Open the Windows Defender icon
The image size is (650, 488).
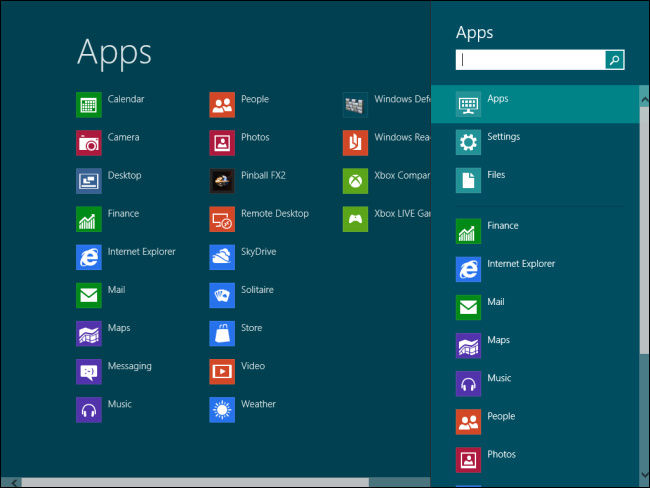pos(355,105)
